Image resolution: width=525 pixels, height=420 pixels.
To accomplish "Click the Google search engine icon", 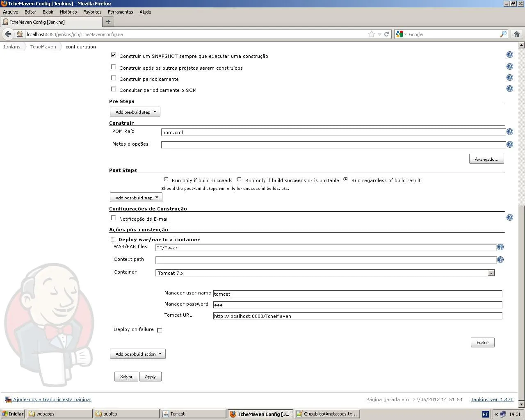I will pos(399,34).
